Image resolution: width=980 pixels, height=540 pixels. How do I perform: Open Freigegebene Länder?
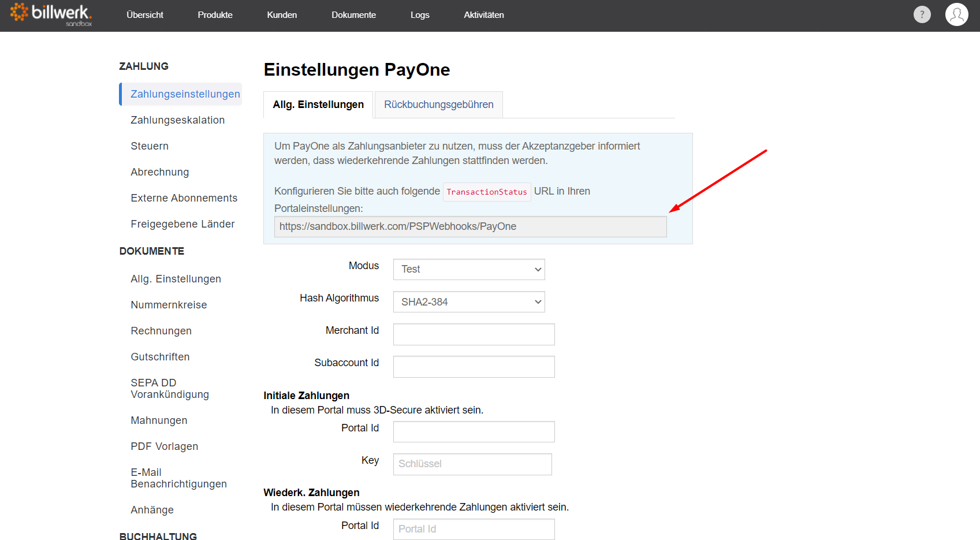[x=182, y=224]
